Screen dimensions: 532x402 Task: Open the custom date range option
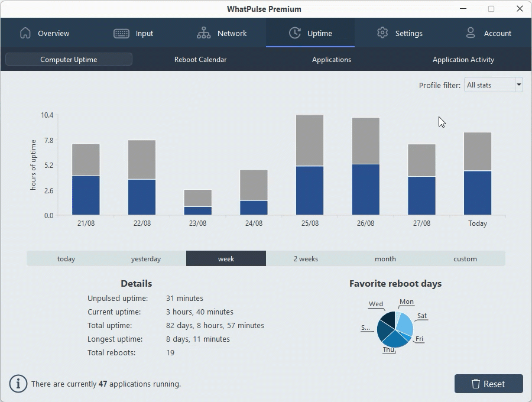[x=465, y=258]
